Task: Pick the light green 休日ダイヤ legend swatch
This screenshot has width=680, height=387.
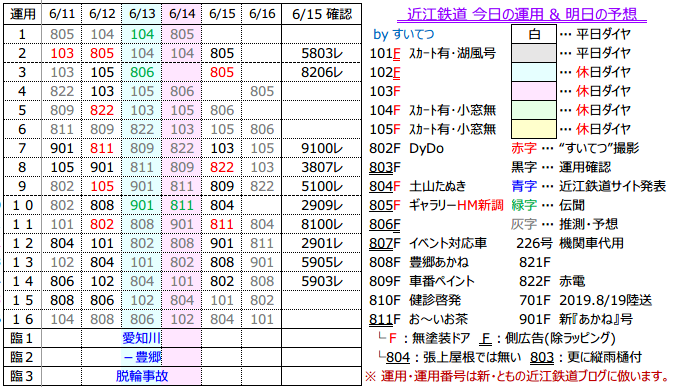Action: click(534, 110)
